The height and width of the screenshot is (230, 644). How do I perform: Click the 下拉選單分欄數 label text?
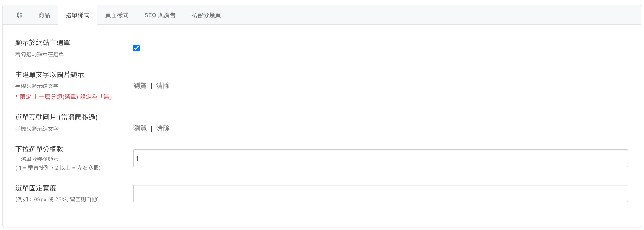click(39, 149)
